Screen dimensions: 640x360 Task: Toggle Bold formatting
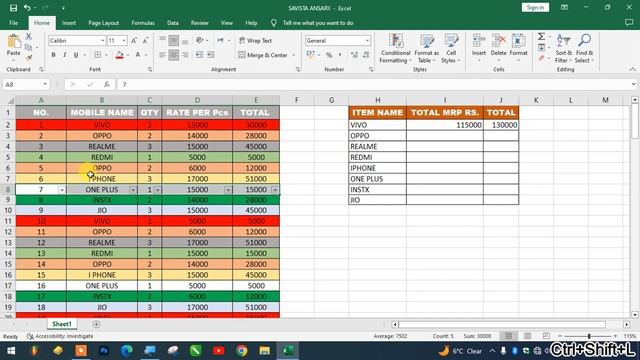coord(53,55)
